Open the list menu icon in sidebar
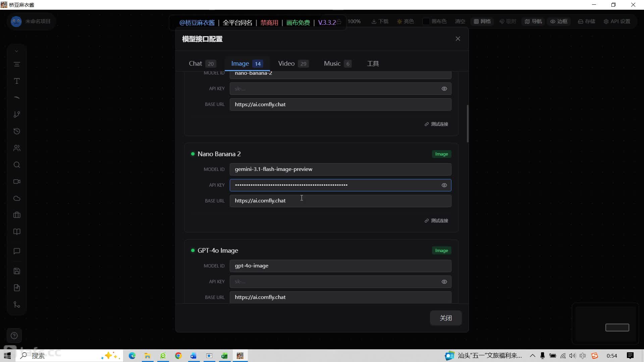This screenshot has width=644, height=362. pos(17,64)
